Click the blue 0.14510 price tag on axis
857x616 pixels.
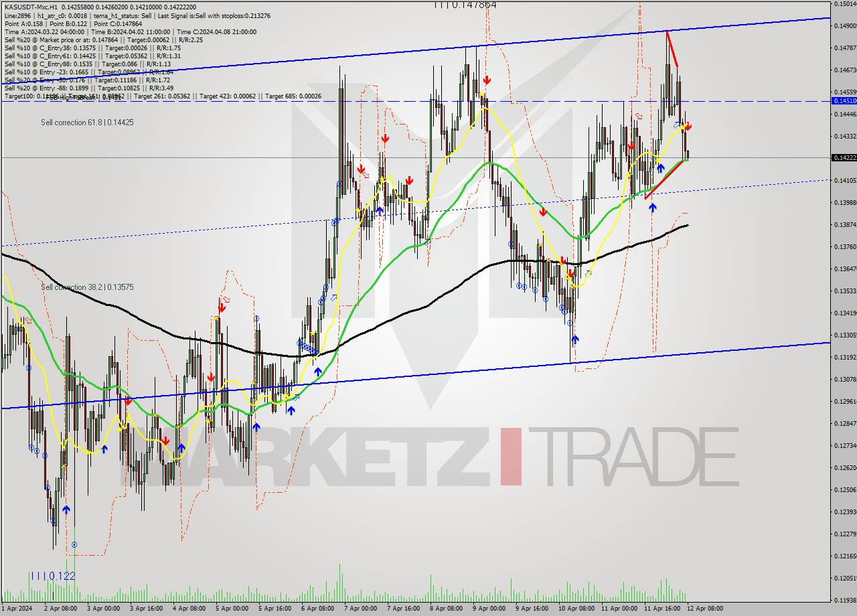[843, 100]
